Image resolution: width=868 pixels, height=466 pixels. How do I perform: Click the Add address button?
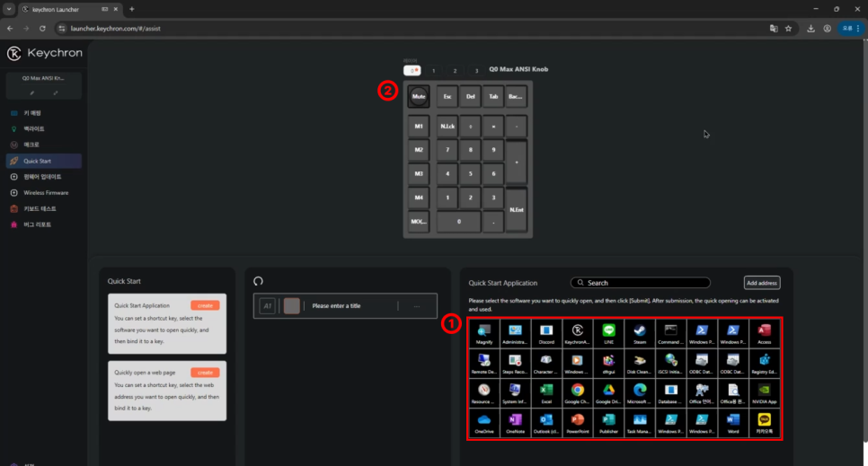[762, 283]
